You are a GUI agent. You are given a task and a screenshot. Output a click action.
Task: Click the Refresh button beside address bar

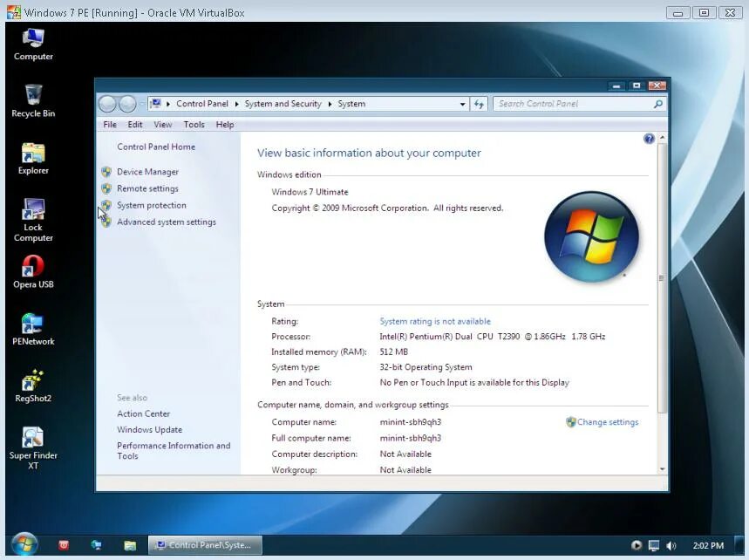click(479, 104)
